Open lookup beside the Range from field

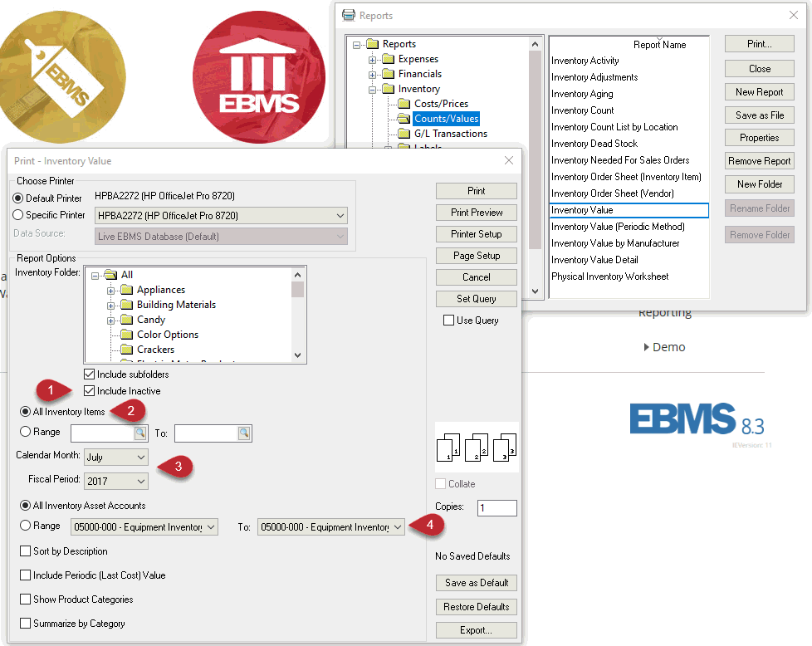coord(139,433)
